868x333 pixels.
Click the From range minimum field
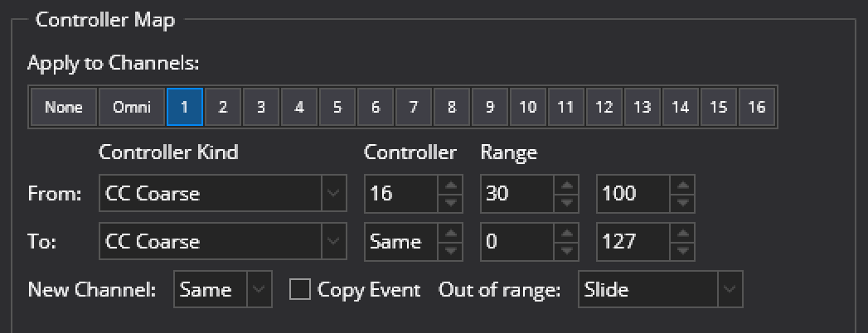tap(518, 194)
